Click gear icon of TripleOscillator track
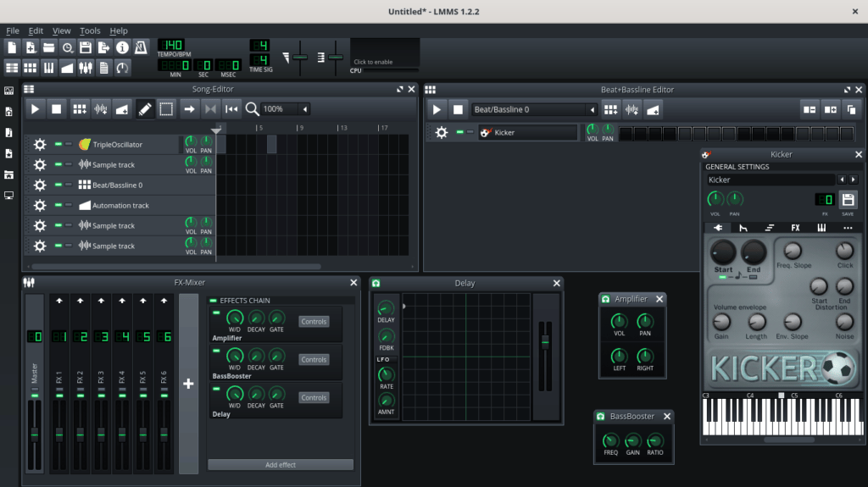 [39, 145]
